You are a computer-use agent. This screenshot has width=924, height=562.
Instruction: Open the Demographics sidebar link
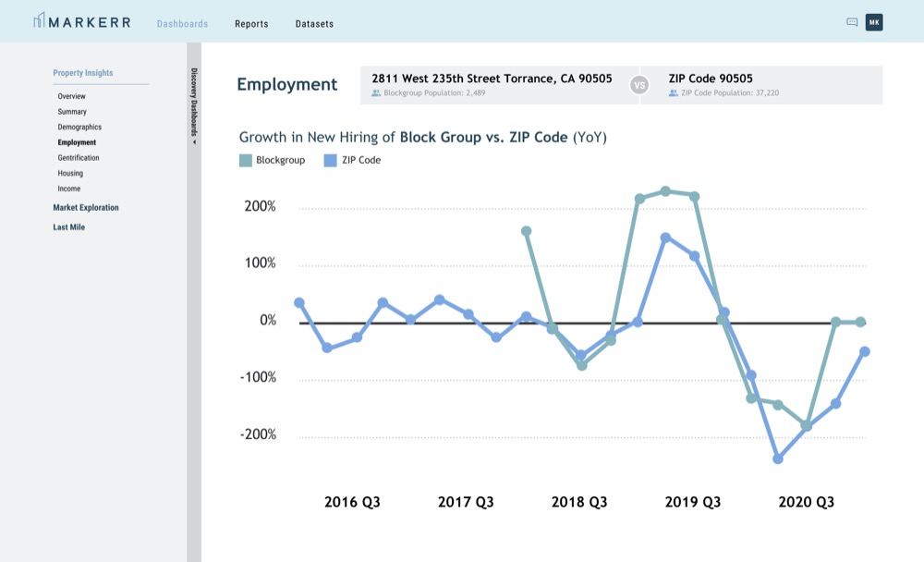tap(79, 128)
